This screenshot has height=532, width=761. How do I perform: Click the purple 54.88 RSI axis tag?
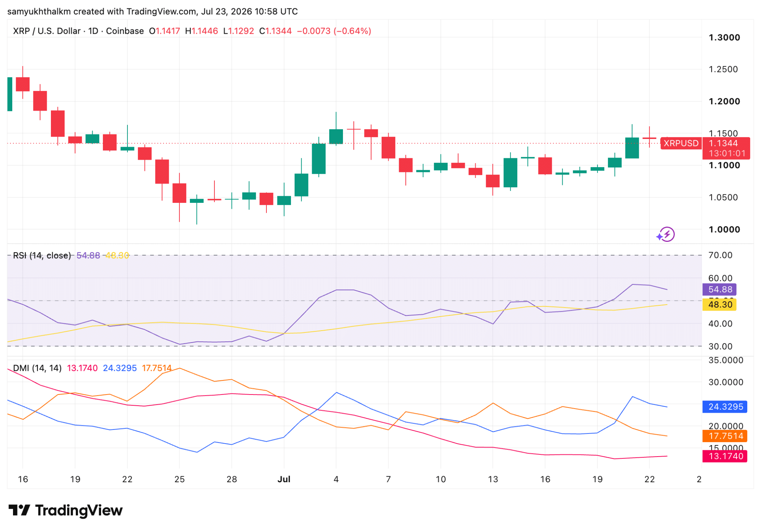coord(719,289)
